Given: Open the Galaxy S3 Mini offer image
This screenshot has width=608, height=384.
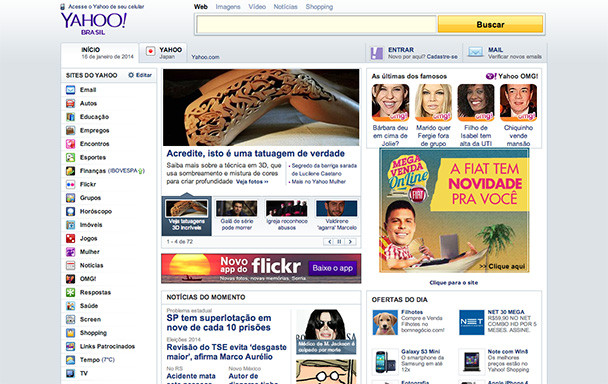Looking at the screenshot, I should point(385,362).
